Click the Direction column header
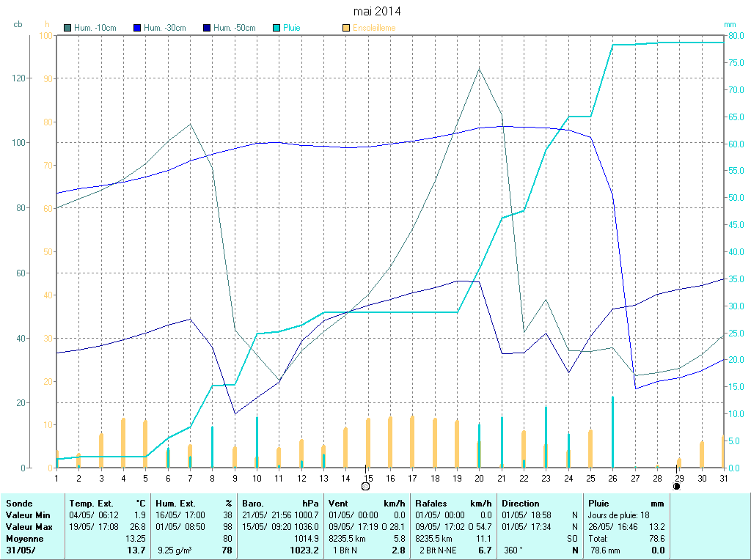This screenshot has height=560, width=751. [521, 504]
